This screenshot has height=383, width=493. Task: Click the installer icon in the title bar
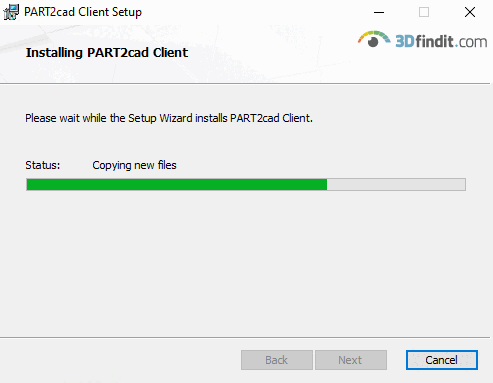11,12
